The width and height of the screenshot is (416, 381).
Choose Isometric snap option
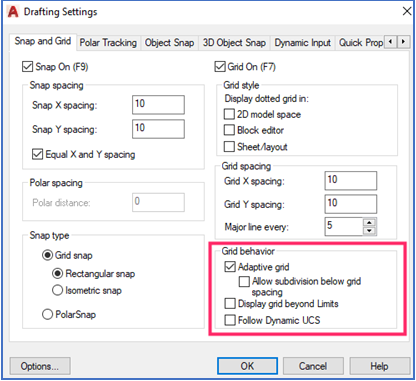(57, 290)
